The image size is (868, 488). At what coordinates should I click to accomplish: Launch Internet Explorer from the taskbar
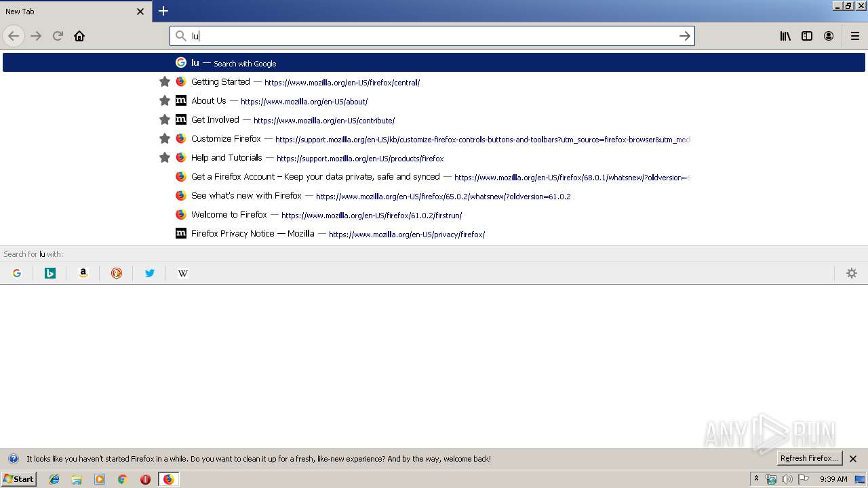coord(54,479)
